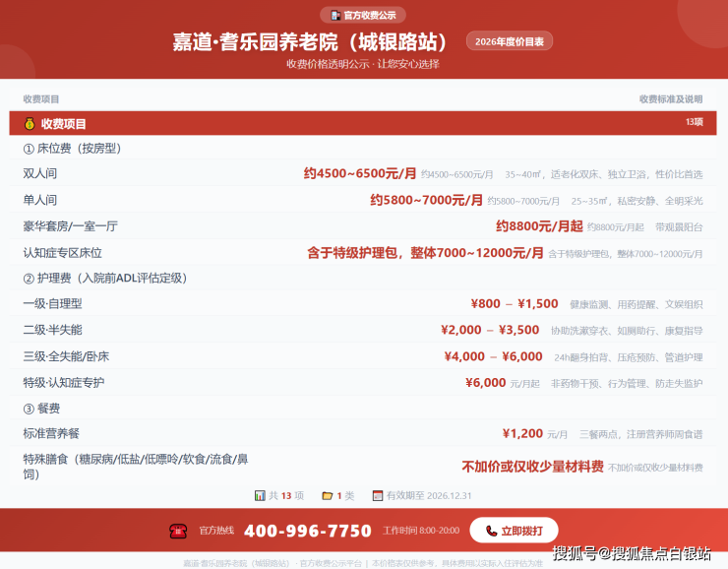Click the 约5800~7000元/月 price
Screen dimensions: 728x569
click(x=426, y=200)
